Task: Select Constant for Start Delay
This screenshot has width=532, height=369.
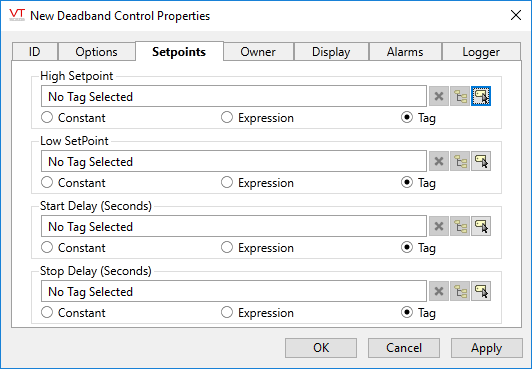Action: pyautogui.click(x=47, y=248)
